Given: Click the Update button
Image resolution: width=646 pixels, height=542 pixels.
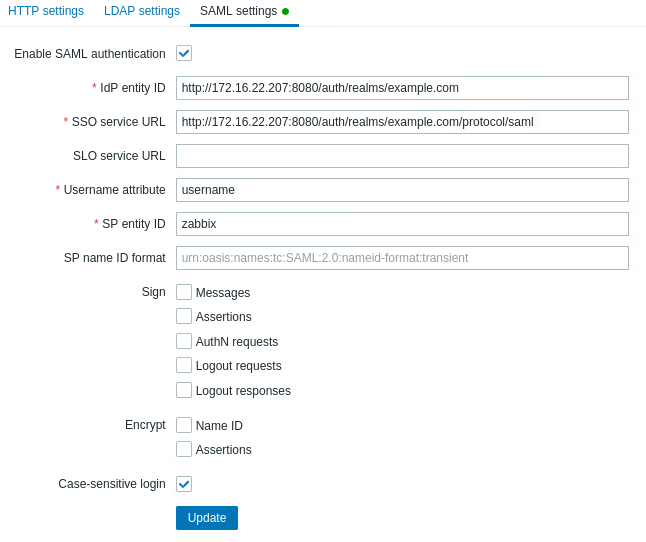Looking at the screenshot, I should [207, 518].
